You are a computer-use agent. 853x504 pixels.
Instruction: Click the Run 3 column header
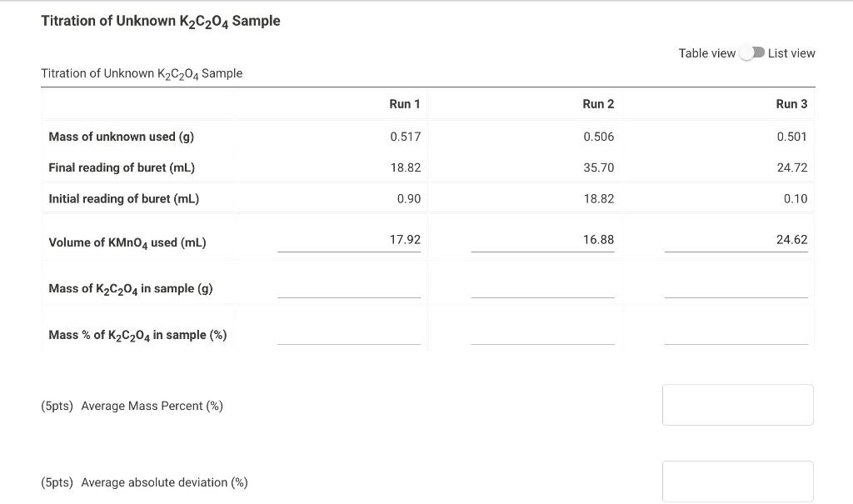792,103
